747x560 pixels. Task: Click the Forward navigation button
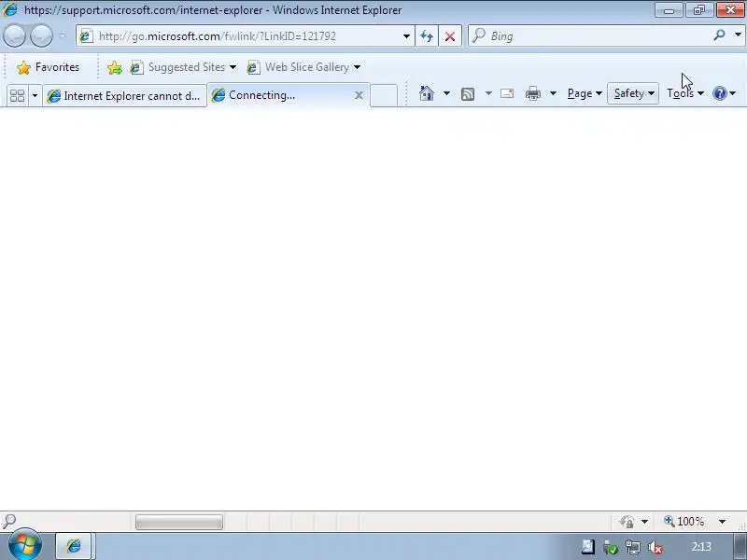pos(41,35)
